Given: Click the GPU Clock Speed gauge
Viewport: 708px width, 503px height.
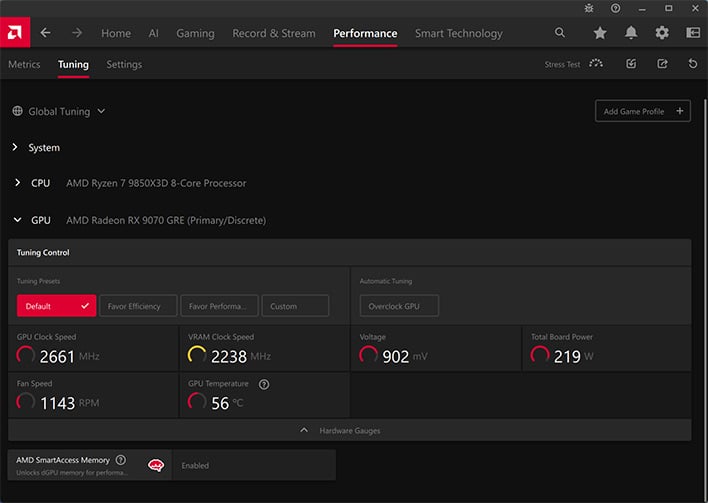Looking at the screenshot, I should tap(26, 355).
